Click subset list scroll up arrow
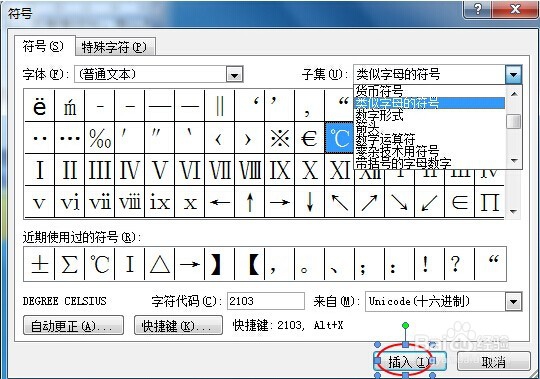This screenshot has width=540, height=379. coord(514,94)
